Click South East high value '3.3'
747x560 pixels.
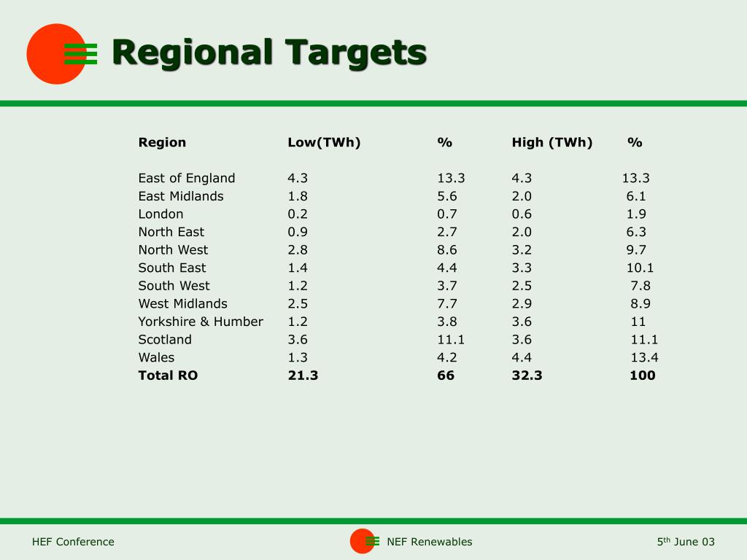(522, 268)
